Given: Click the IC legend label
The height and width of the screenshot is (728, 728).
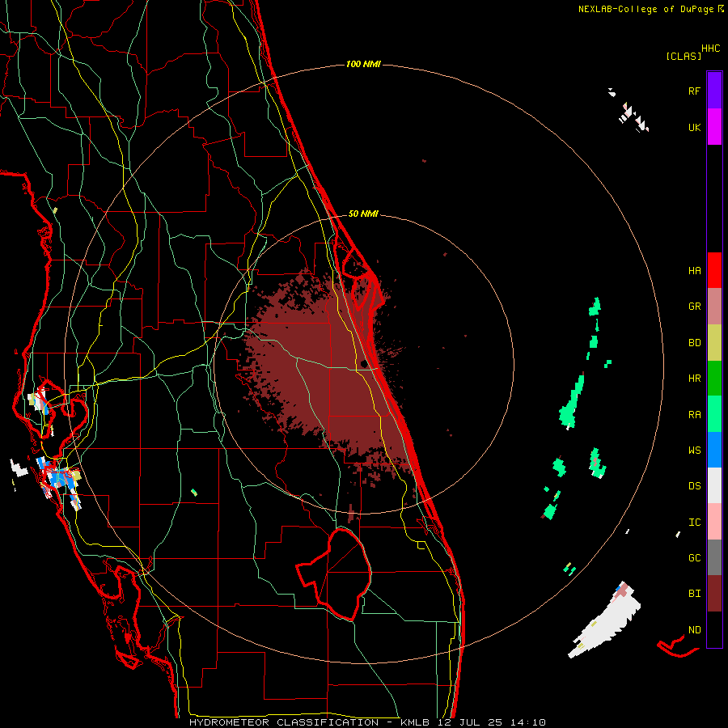Looking at the screenshot, I should pos(694,523).
